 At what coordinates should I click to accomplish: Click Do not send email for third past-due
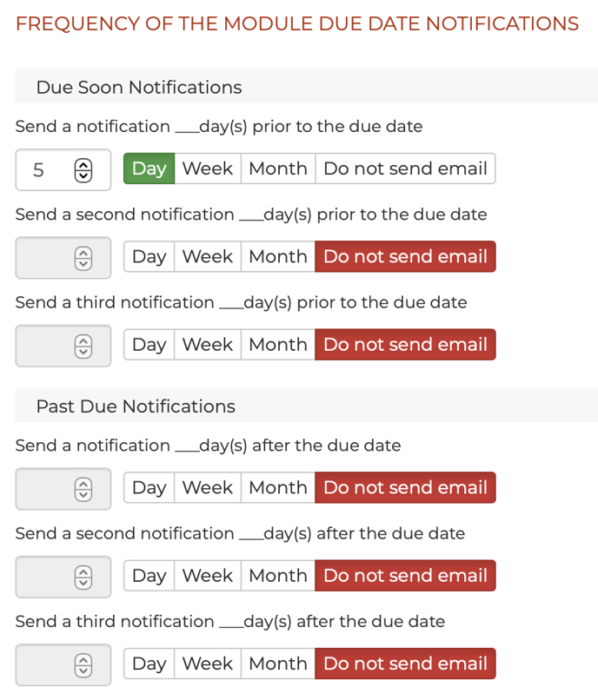pos(405,663)
